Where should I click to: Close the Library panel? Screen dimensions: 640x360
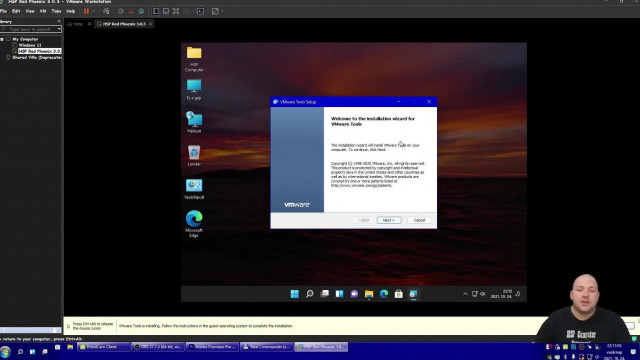pos(59,21)
